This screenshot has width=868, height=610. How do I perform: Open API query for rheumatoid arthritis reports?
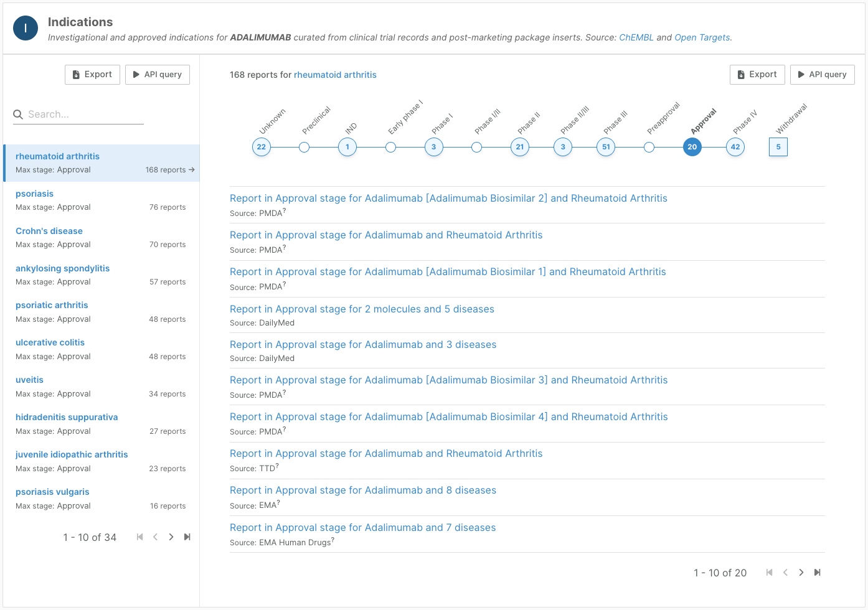[822, 75]
